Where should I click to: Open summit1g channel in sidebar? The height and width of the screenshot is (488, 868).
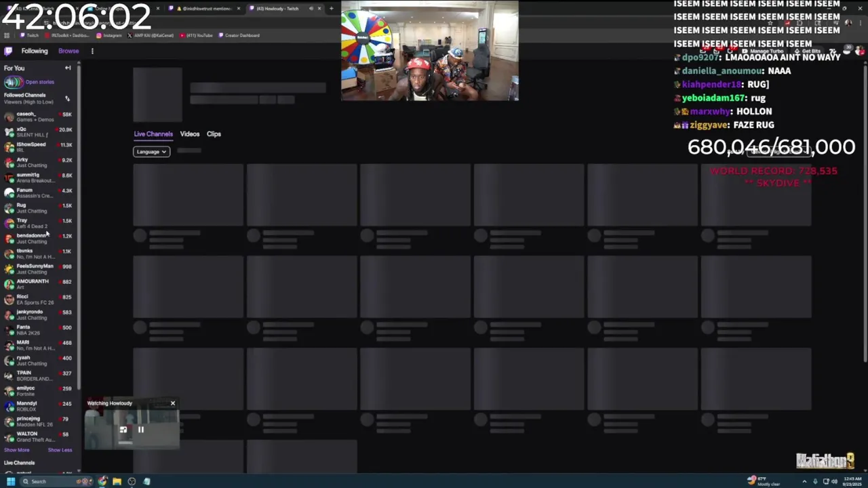[38, 178]
